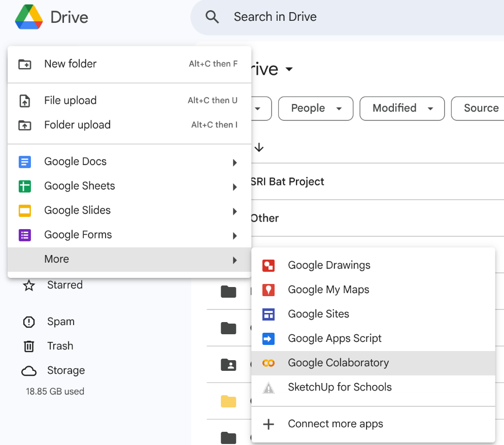Choose File upload menu item
The image size is (504, 445).
(71, 101)
